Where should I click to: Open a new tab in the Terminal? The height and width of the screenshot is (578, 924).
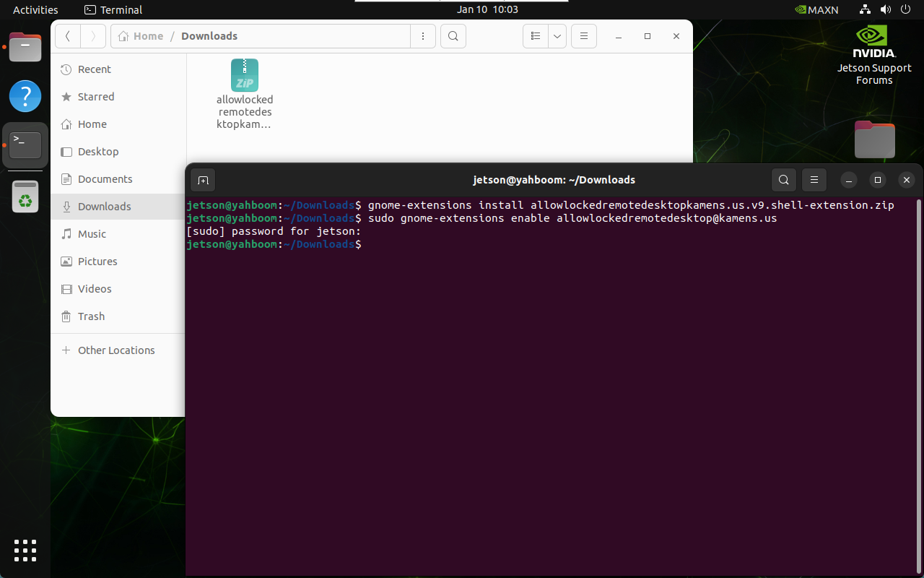point(203,180)
